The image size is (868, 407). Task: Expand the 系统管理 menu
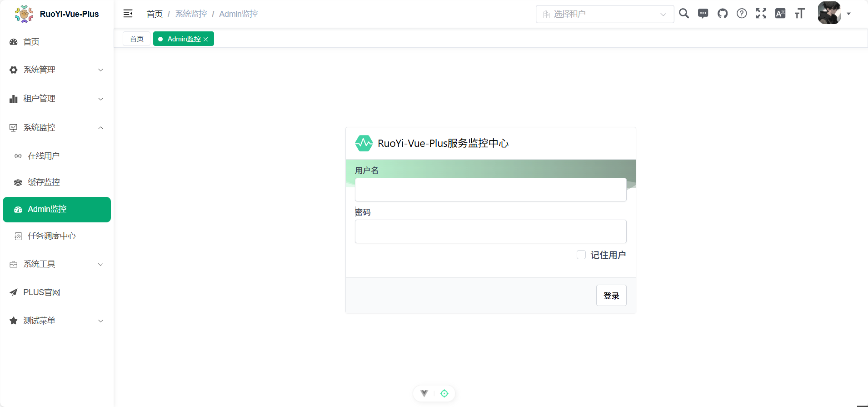pos(57,70)
